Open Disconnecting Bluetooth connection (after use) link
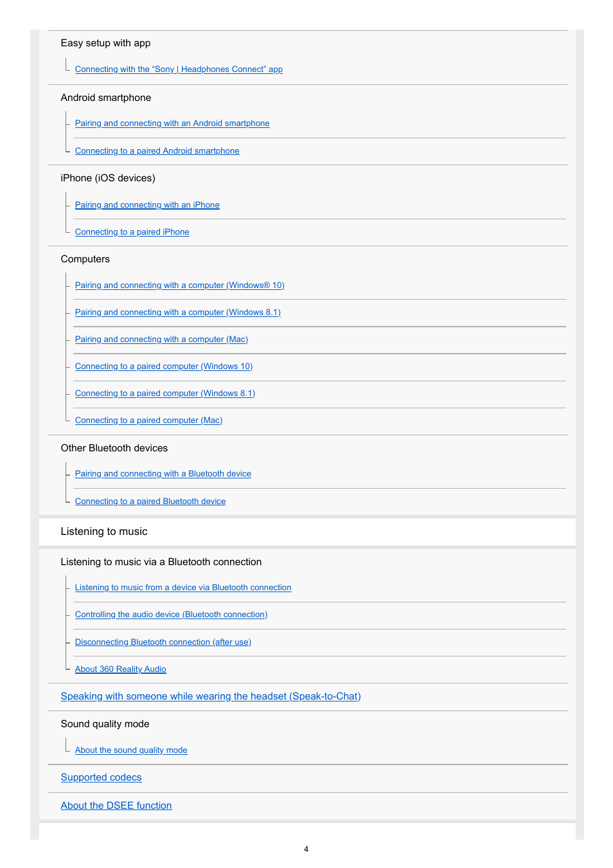This screenshot has height=868, width=613. (163, 642)
